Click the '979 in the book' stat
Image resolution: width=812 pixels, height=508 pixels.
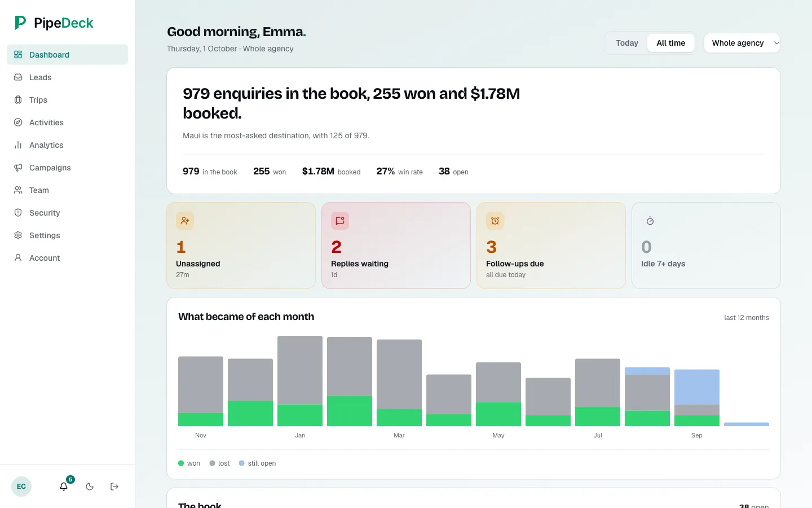(210, 172)
